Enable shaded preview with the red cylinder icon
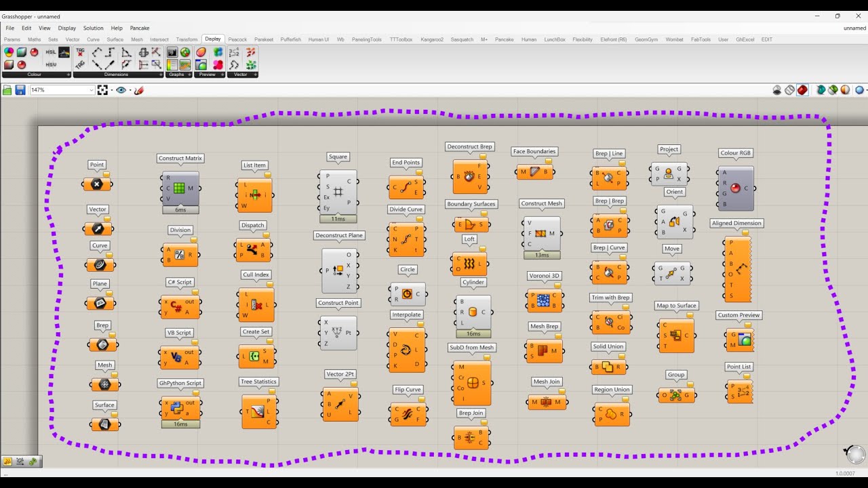868x488 pixels. (802, 90)
